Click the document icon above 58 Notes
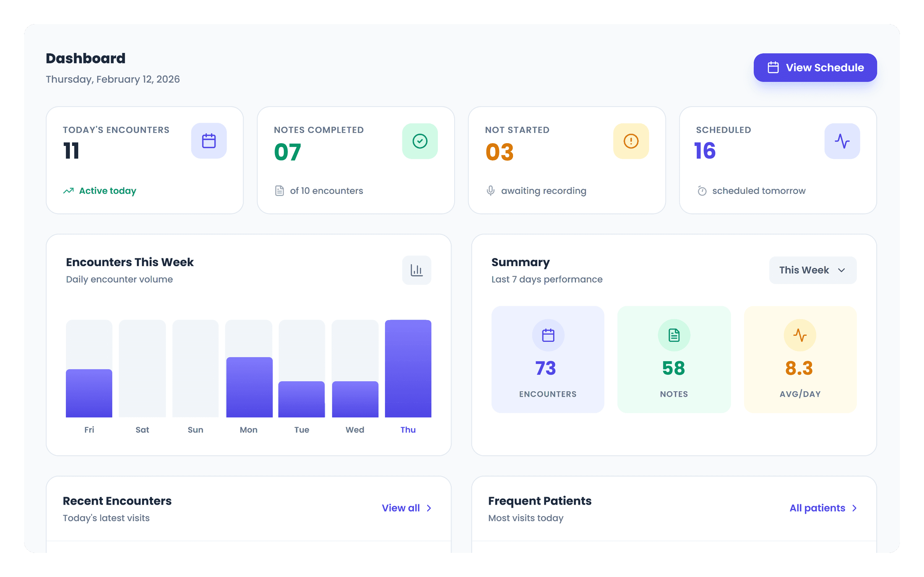This screenshot has width=924, height=577. click(674, 335)
